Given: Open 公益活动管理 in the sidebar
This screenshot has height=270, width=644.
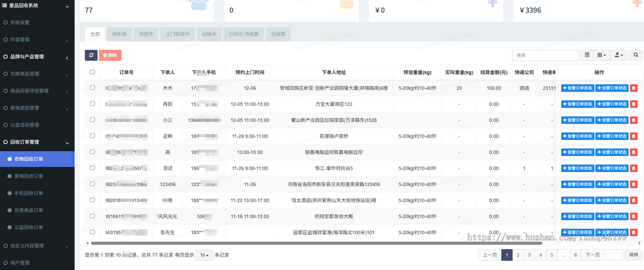Looking at the screenshot, I should point(37,125).
